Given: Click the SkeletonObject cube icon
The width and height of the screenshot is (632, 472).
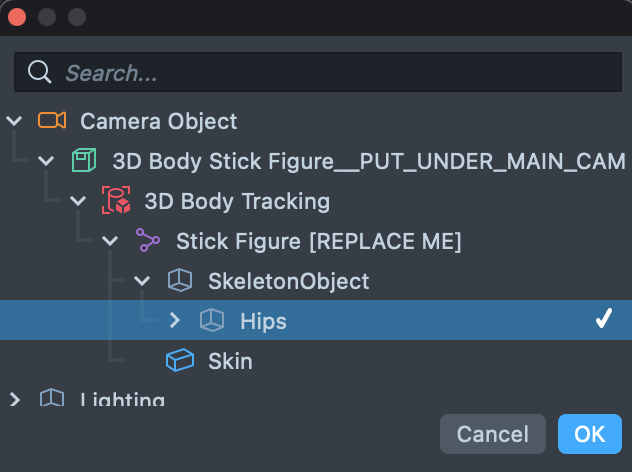Looking at the screenshot, I should click(179, 281).
